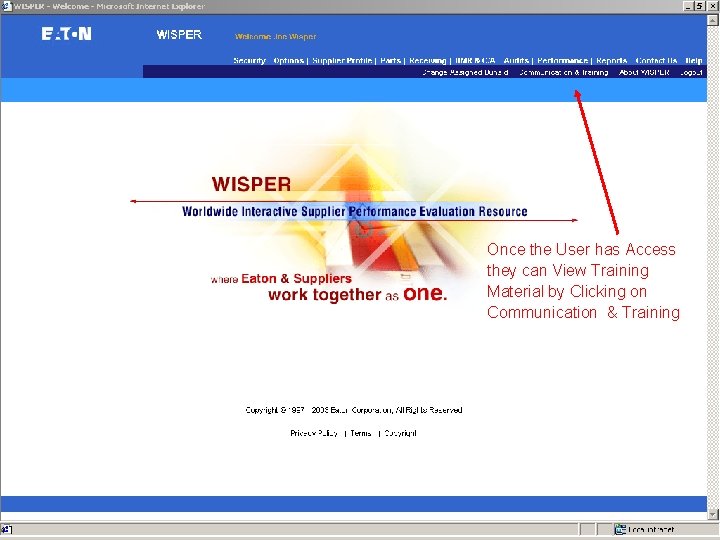
Task: Open the Terms link
Action: 361,433
